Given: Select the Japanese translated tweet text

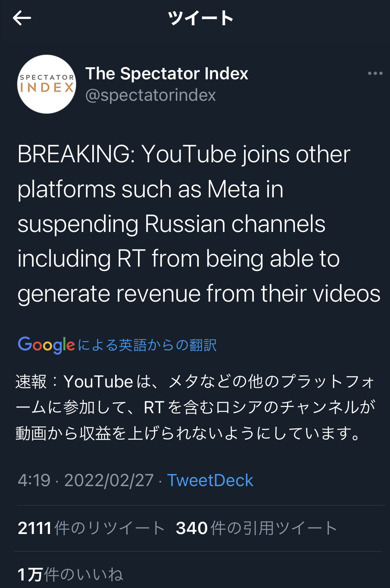Looking at the screenshot, I should click(x=195, y=407).
